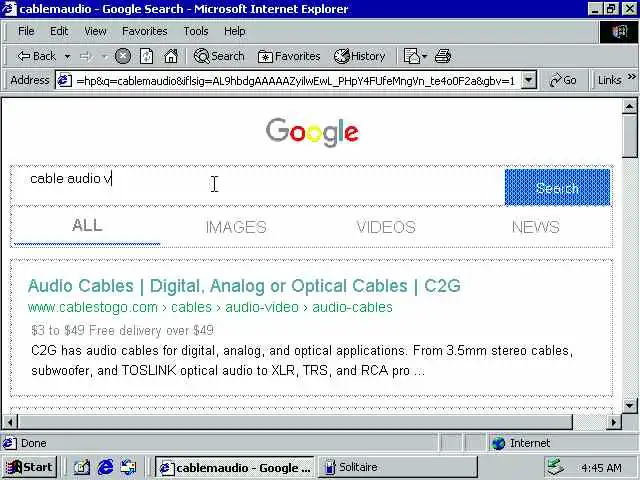The width and height of the screenshot is (640, 480).
Task: Open the Audio Cables C2G result link
Action: pyautogui.click(x=244, y=286)
